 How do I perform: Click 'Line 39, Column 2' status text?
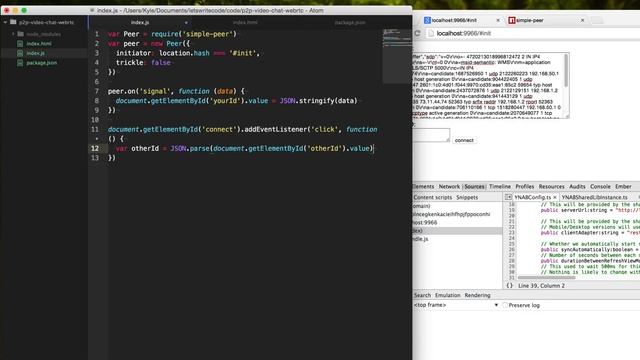point(541,286)
